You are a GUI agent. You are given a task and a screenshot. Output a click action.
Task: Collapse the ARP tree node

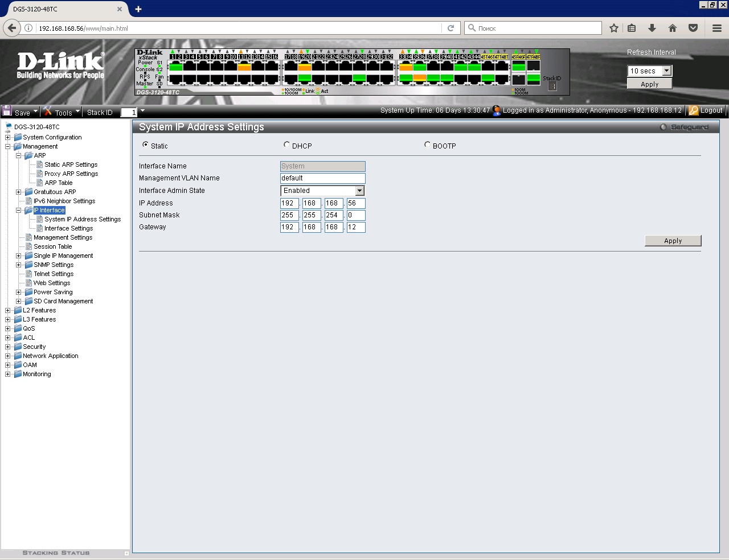coord(18,155)
